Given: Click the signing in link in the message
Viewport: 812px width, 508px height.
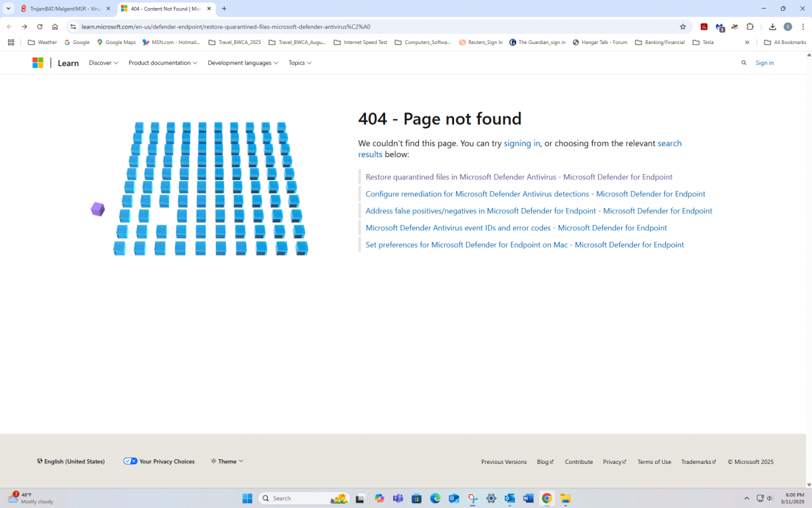Looking at the screenshot, I should [x=522, y=144].
